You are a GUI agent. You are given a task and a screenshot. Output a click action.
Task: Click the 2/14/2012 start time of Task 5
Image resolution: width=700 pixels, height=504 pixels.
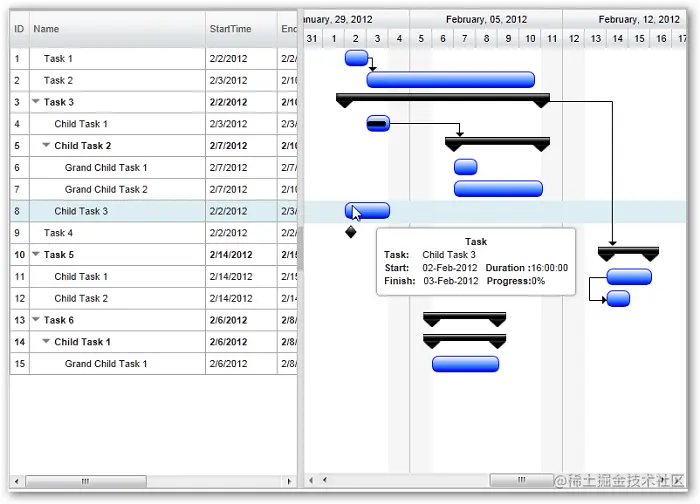231,254
